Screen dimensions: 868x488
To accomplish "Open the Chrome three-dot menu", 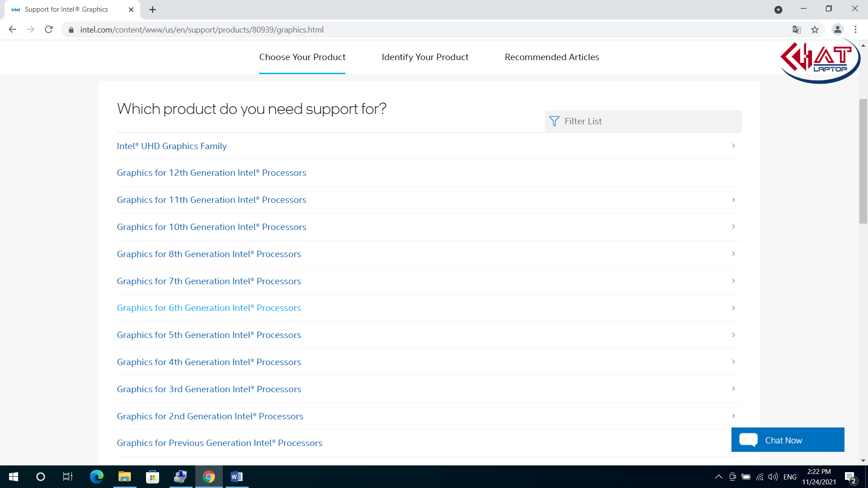I will (x=855, y=29).
